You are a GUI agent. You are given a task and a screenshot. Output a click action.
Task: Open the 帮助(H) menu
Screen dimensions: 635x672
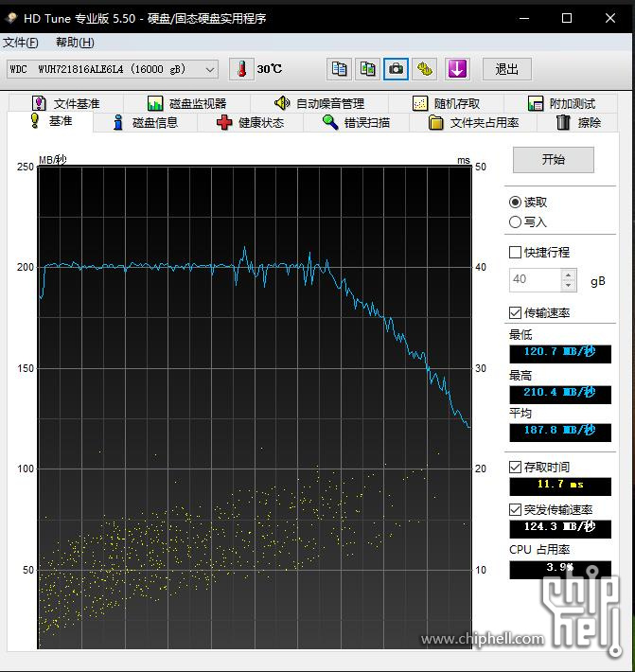[75, 43]
